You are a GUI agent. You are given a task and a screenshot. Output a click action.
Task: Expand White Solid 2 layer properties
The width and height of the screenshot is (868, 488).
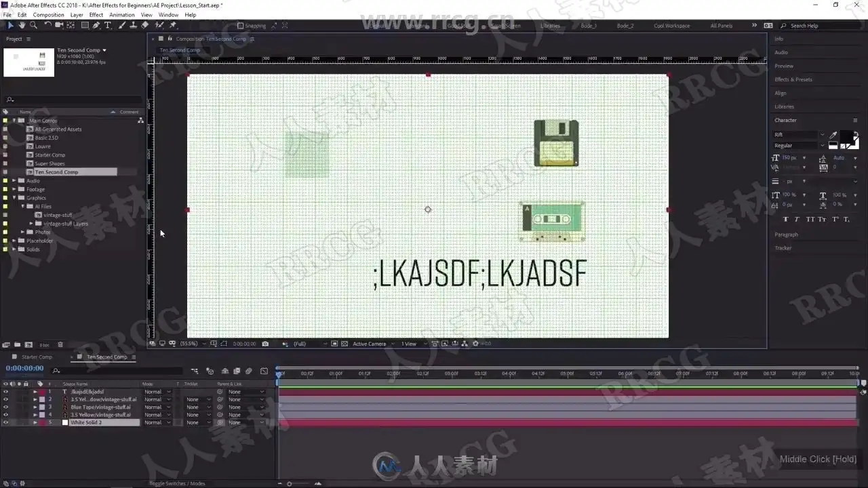click(x=35, y=422)
